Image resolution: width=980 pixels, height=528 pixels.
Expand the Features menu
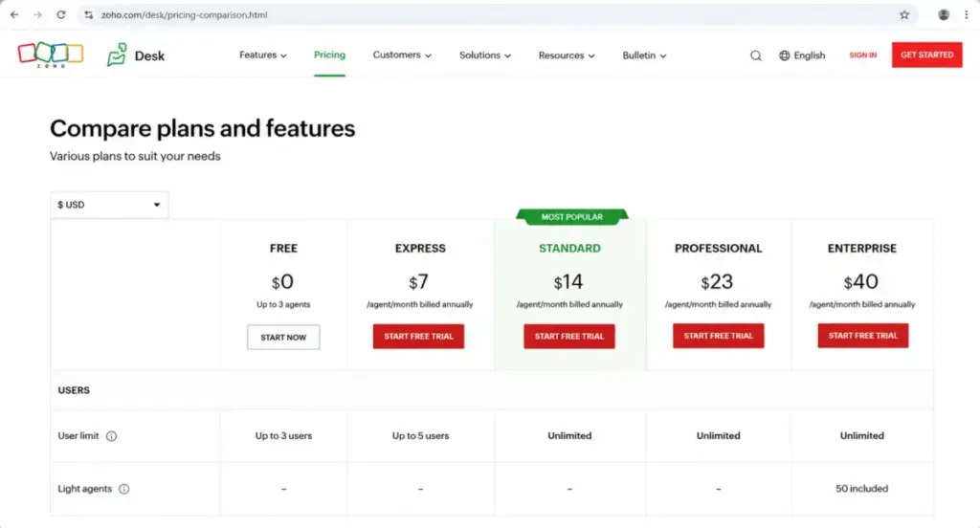point(263,55)
